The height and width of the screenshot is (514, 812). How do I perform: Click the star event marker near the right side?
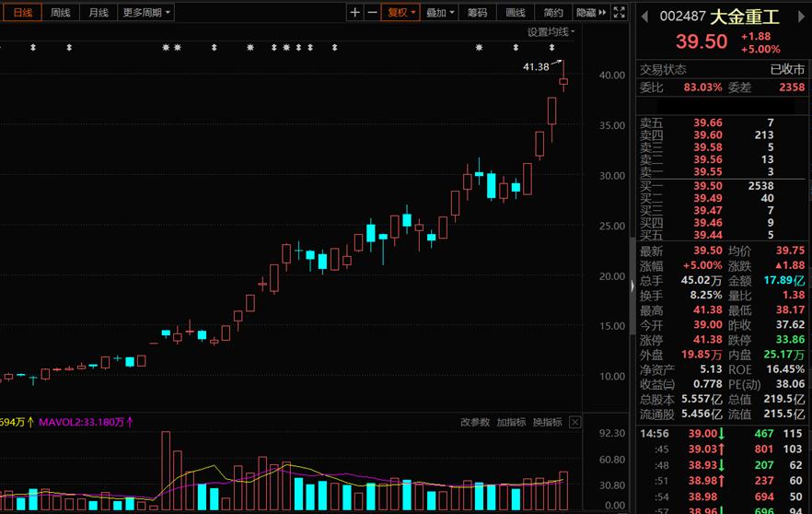tap(479, 48)
